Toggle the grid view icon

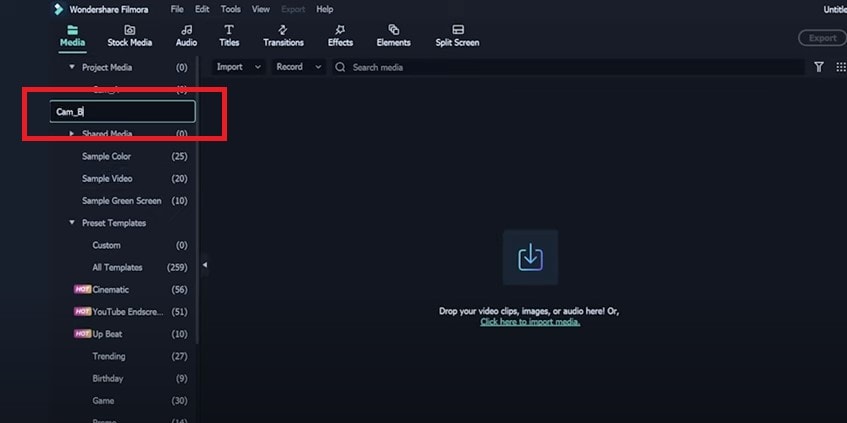(x=841, y=67)
